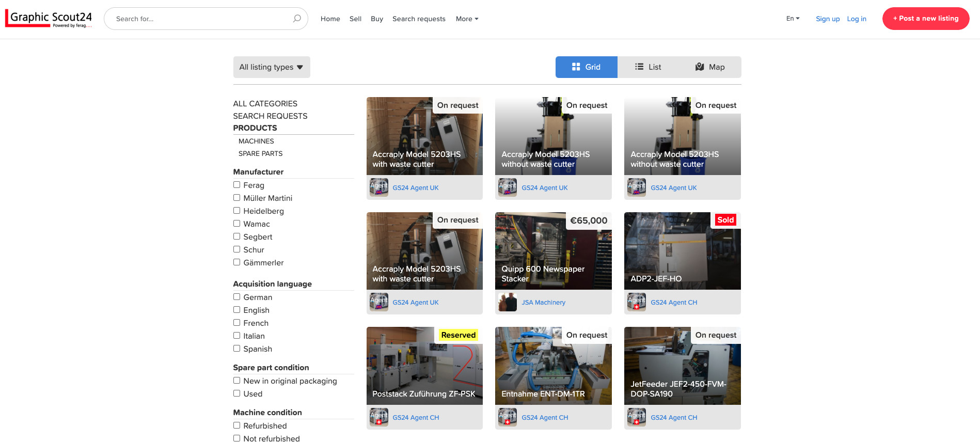
Task: Open the Buy menu item
Action: (x=377, y=19)
